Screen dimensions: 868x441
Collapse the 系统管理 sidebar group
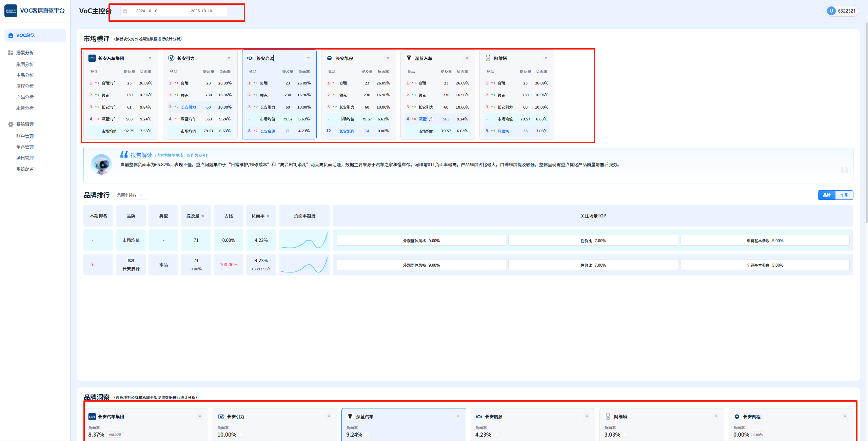click(x=25, y=124)
